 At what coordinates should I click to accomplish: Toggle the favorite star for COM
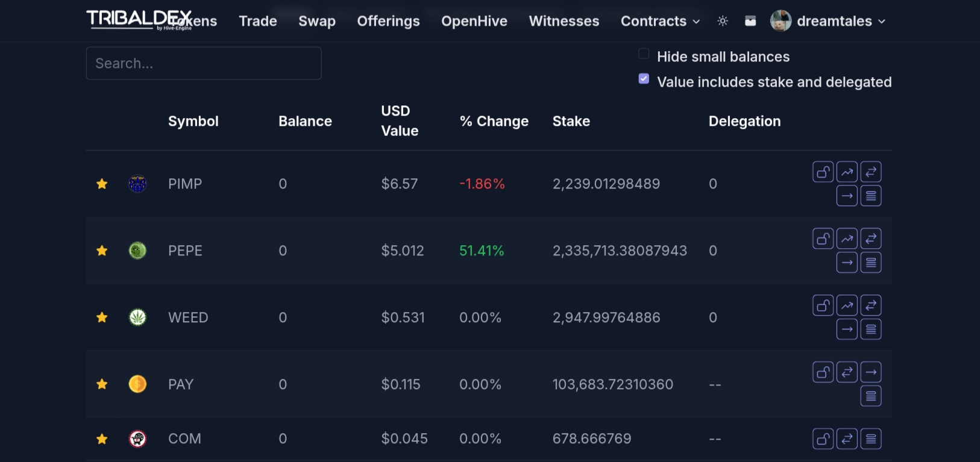[x=102, y=439]
